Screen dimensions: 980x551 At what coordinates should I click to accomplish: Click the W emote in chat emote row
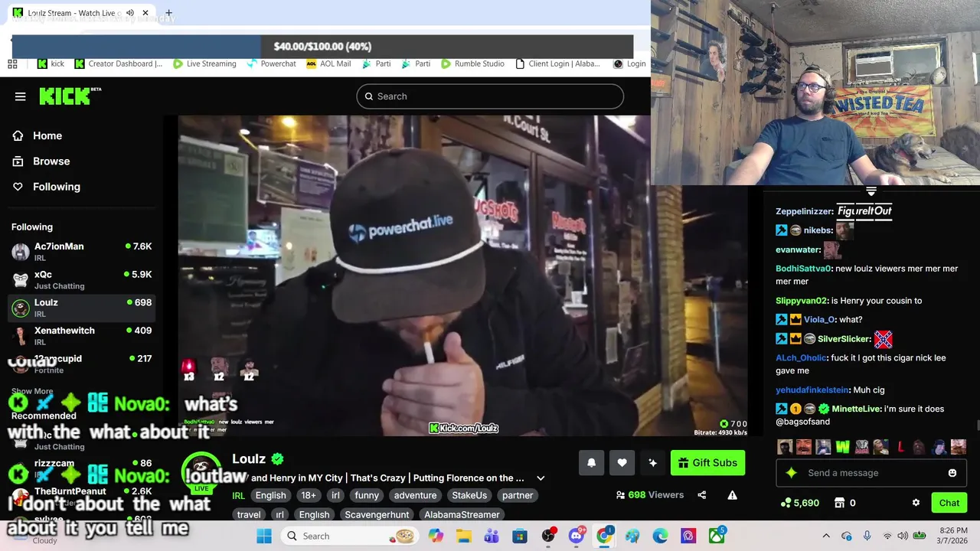[x=842, y=447]
